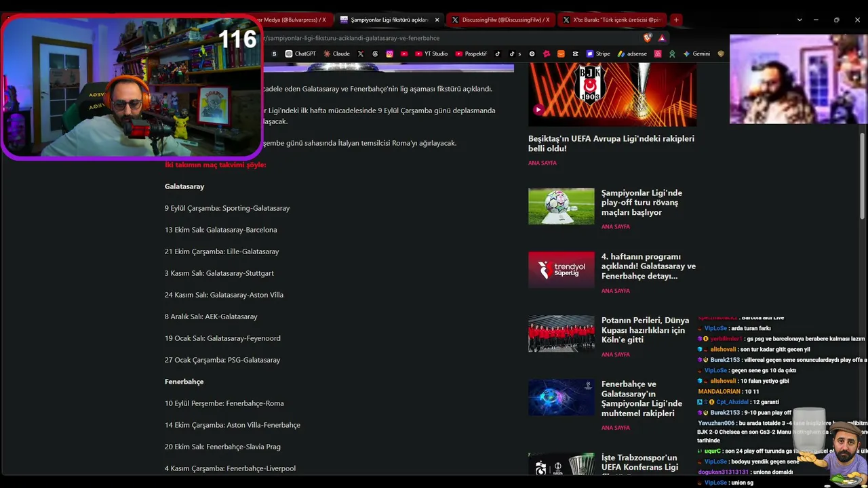Switch to the Bulvarpress X tab
Viewport: 868px width, 488px height.
pyautogui.click(x=296, y=20)
